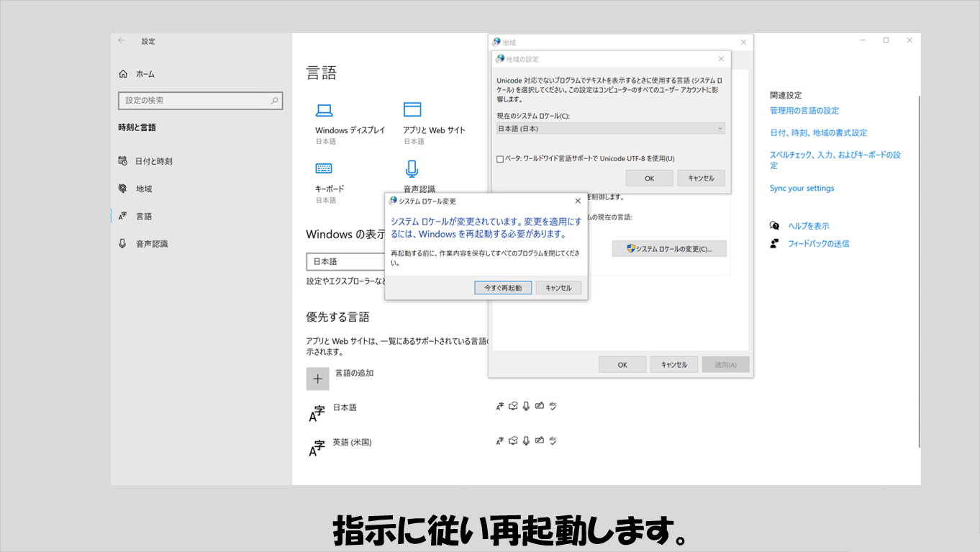Click the back arrow in Settings title bar
Screen dimensions: 980x552
[122, 41]
